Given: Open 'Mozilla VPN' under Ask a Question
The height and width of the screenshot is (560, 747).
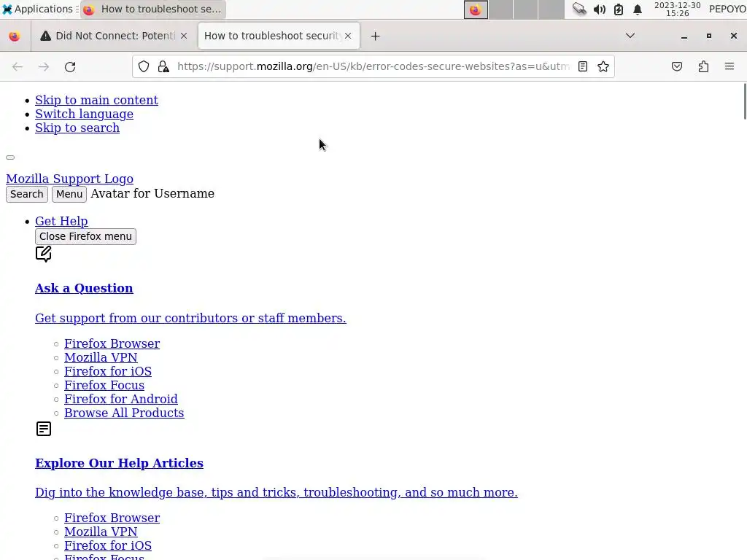Looking at the screenshot, I should 101,357.
